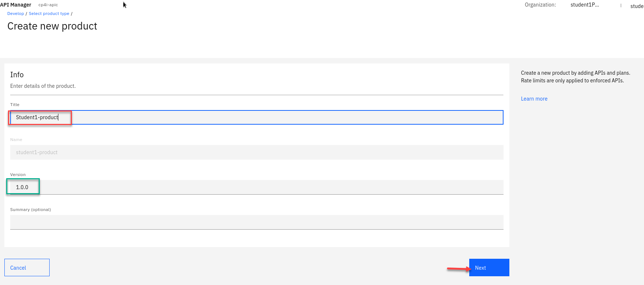The image size is (644, 285).
Task: Click the Version field label
Action: 18,175
